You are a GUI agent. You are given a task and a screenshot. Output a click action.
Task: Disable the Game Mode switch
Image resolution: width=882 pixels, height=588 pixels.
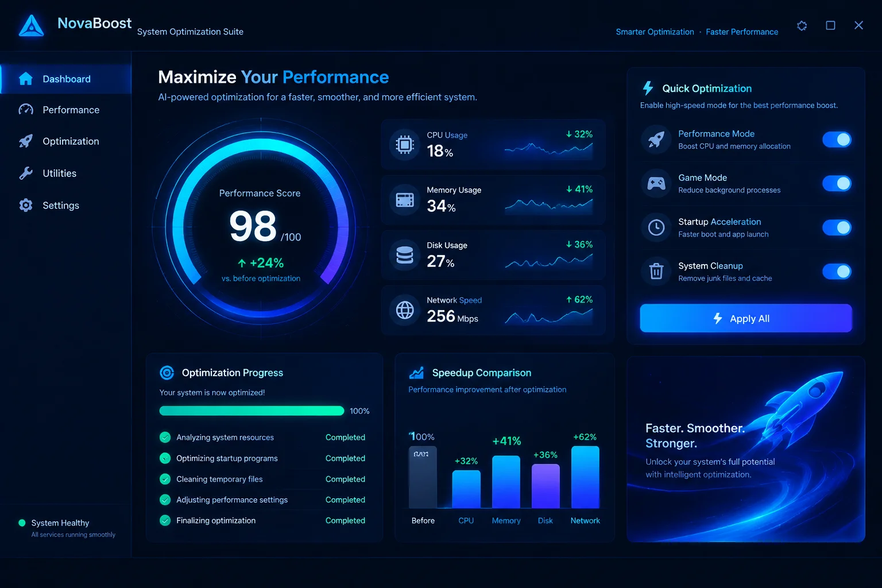[837, 183]
